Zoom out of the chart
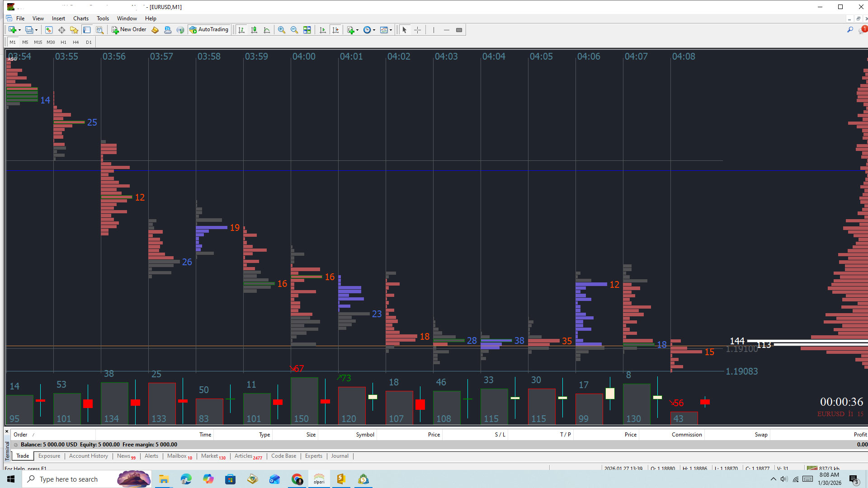The height and width of the screenshot is (488, 868). coord(294,30)
